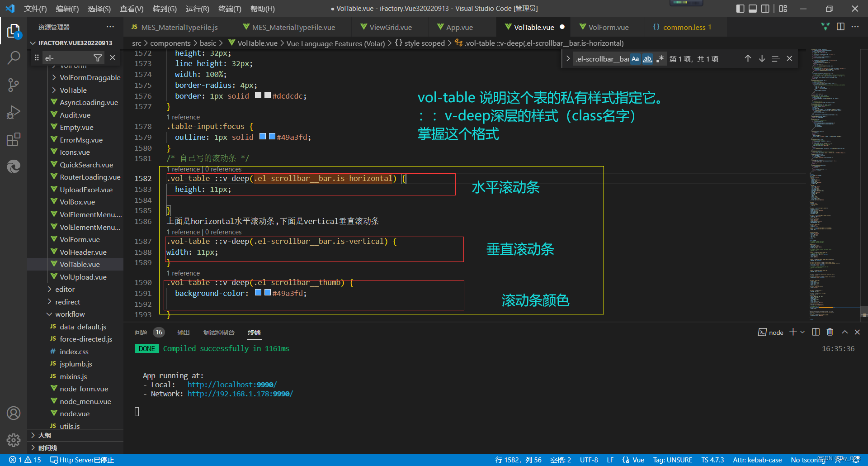868x466 pixels.
Task: Open the Edge browser tools icon in activity bar
Action: [x=14, y=166]
